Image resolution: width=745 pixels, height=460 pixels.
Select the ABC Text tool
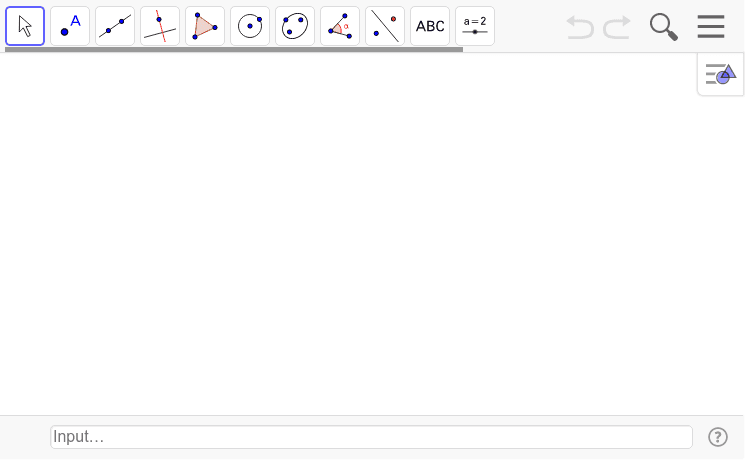(430, 26)
